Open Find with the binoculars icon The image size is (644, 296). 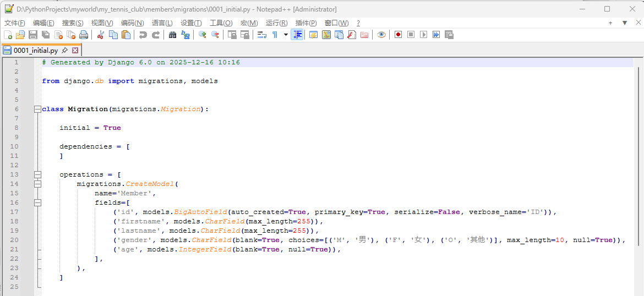click(172, 35)
